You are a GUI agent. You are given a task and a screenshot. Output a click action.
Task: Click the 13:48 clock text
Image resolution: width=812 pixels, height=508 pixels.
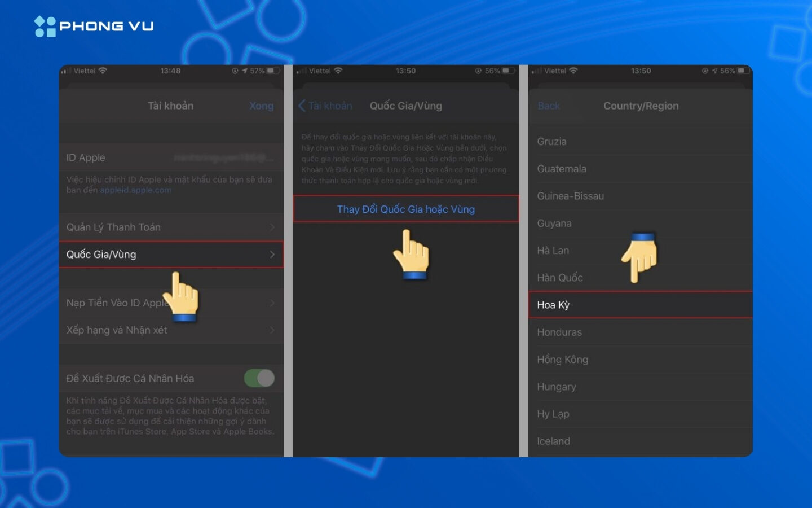coord(170,71)
